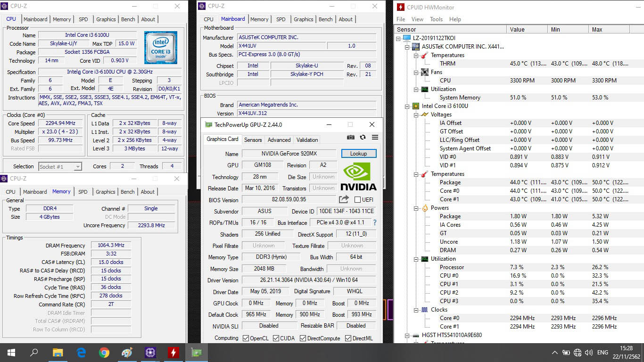
Task: Click the Sensor column header in HWMonitor
Action: pos(450,29)
